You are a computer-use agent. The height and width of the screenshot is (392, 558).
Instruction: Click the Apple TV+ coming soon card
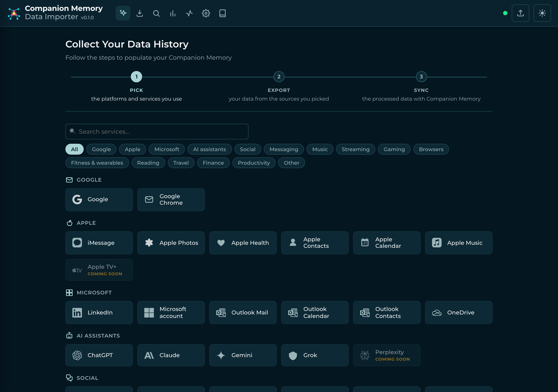pos(99,270)
